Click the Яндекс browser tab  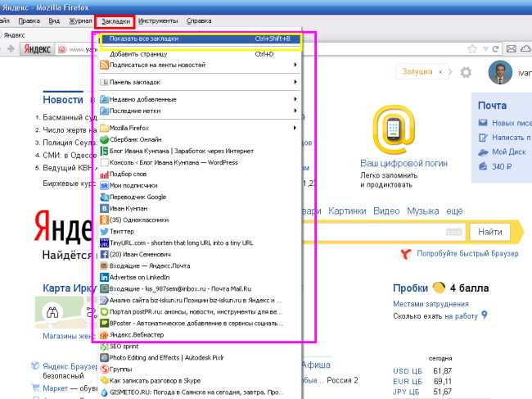14,35
